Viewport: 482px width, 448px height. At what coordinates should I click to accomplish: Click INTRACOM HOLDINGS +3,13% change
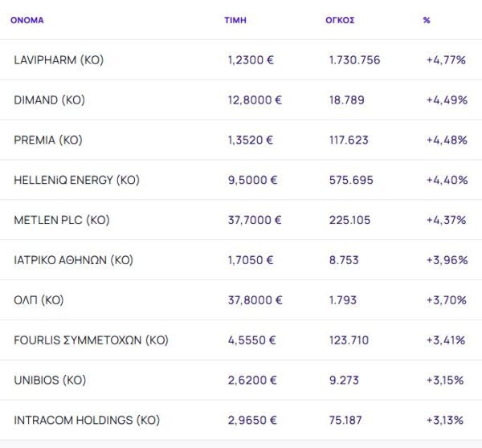click(x=446, y=420)
